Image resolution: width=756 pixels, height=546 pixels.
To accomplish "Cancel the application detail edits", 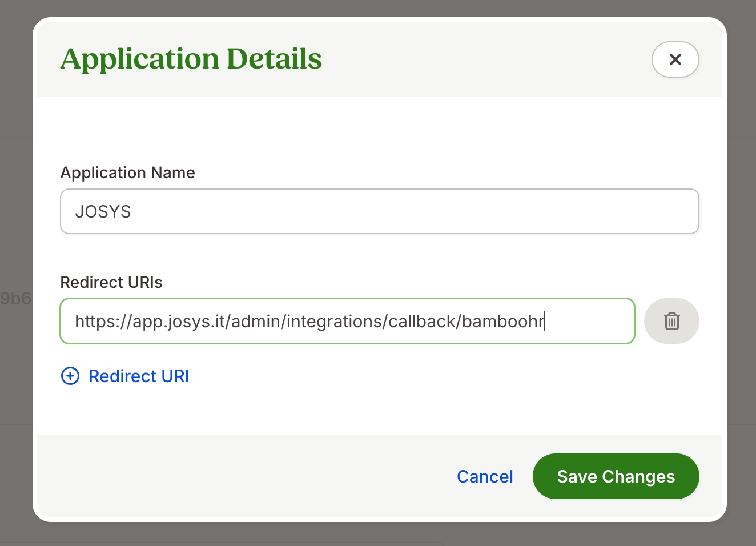I will (x=485, y=476).
